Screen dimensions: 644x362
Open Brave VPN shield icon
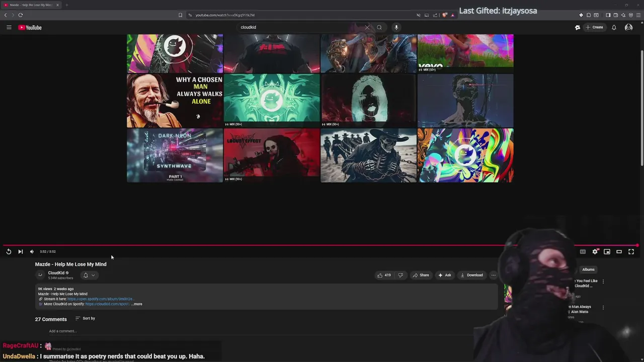coord(631,15)
